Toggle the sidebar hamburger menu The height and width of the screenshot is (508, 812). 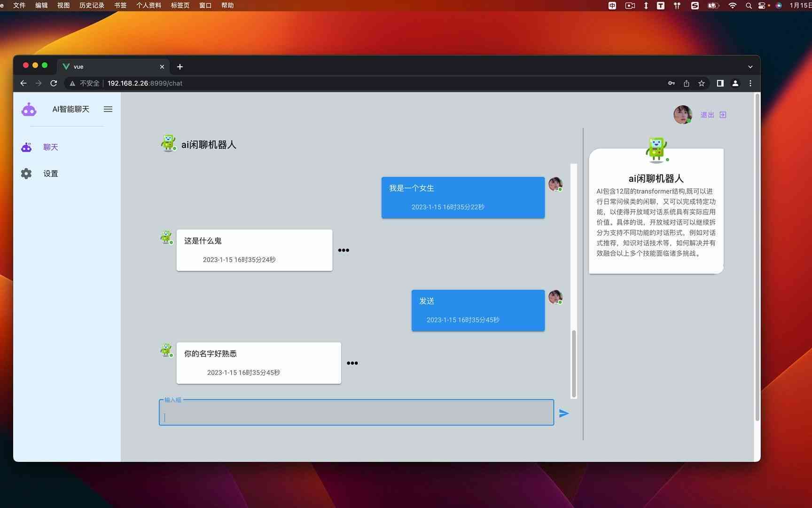(108, 109)
